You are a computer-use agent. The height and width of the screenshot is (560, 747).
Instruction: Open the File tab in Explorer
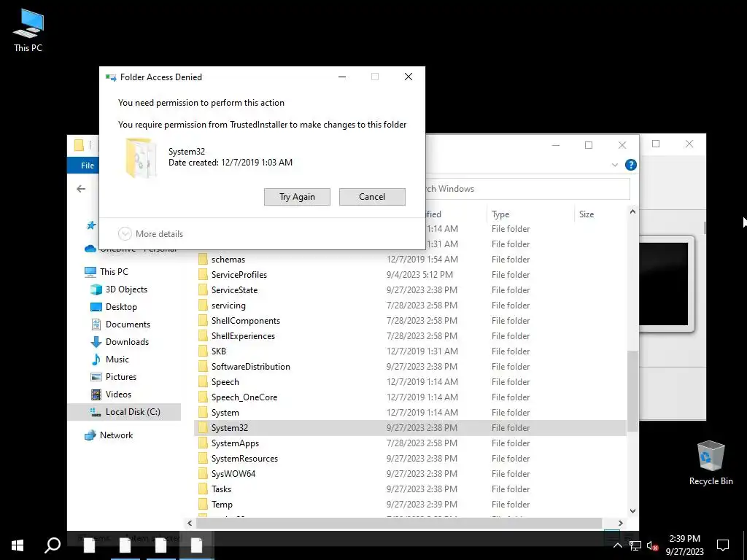(x=88, y=166)
